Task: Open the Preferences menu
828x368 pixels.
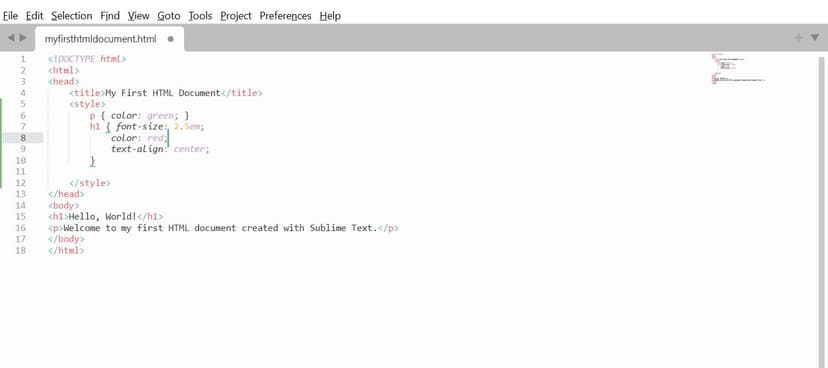Action: [x=285, y=16]
